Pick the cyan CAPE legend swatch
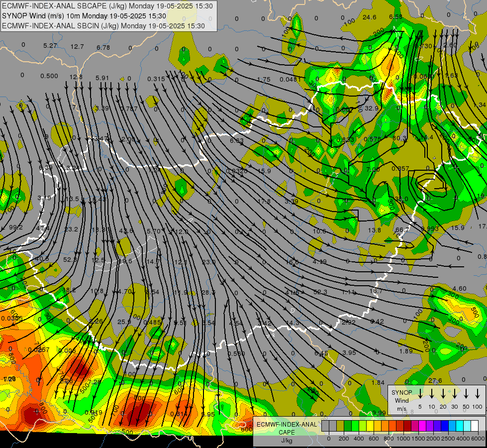The image size is (487, 448). 459,426
